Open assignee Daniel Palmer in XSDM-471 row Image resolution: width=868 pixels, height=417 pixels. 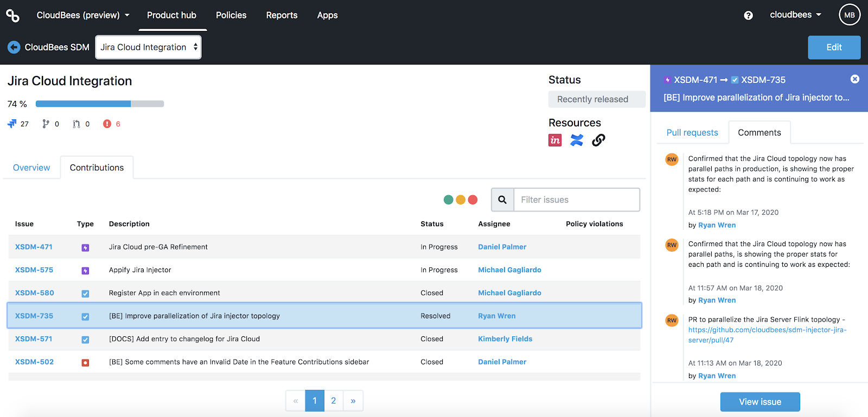point(502,247)
